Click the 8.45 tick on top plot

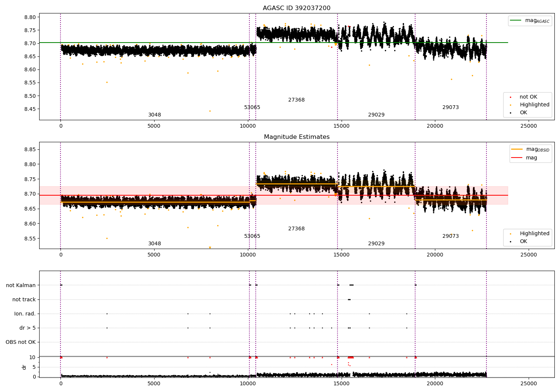pos(30,109)
